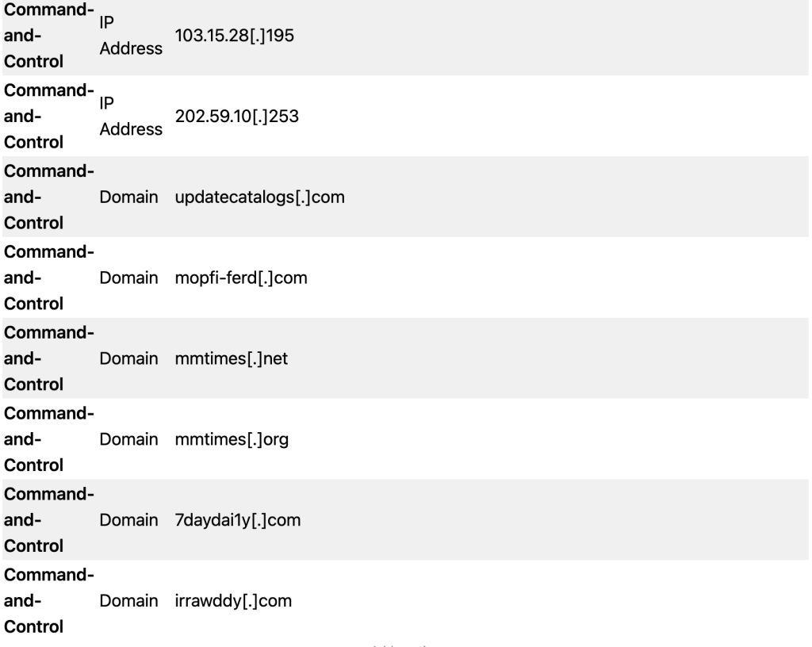The image size is (812, 647).
Task: Click the mmtimes[.]org domain entry
Action: 232,439
